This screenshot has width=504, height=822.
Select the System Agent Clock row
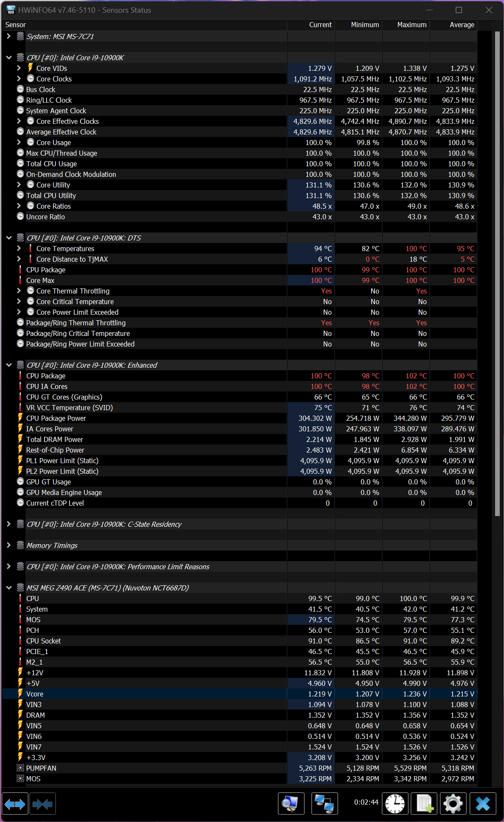tap(239, 111)
